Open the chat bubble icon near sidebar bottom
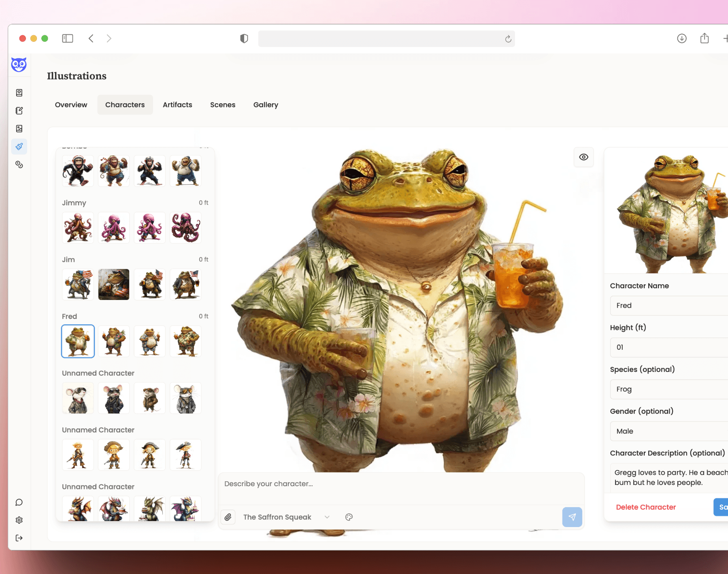This screenshot has height=574, width=728. coord(19,502)
